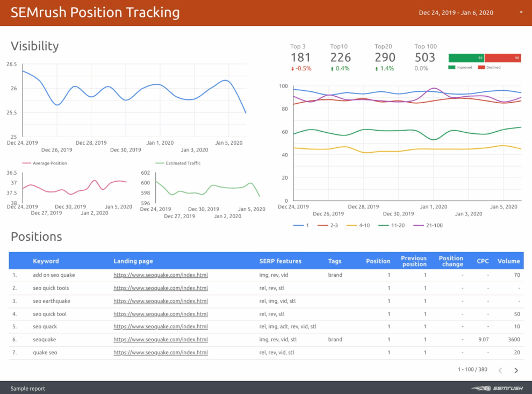Click the Top 100 value 503

point(425,58)
